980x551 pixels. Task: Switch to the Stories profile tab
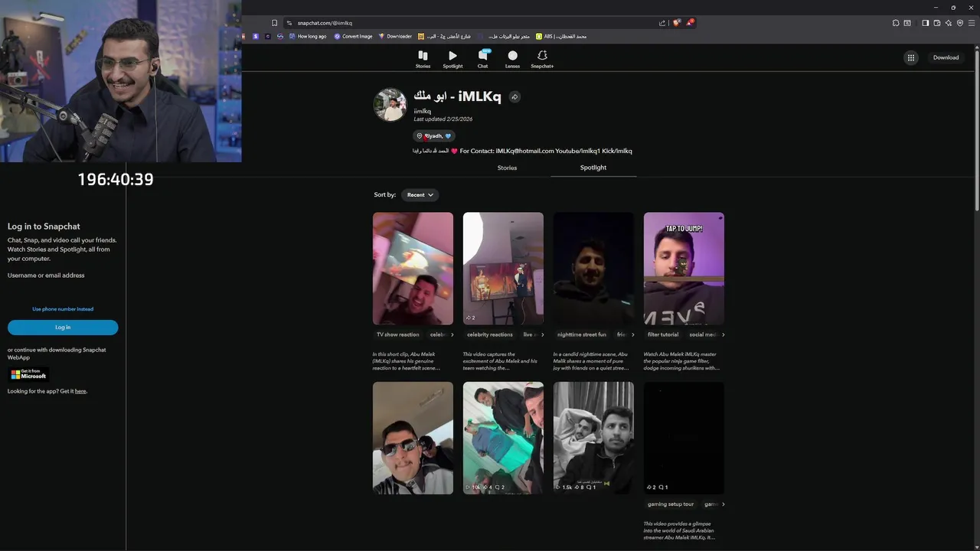[x=507, y=168]
